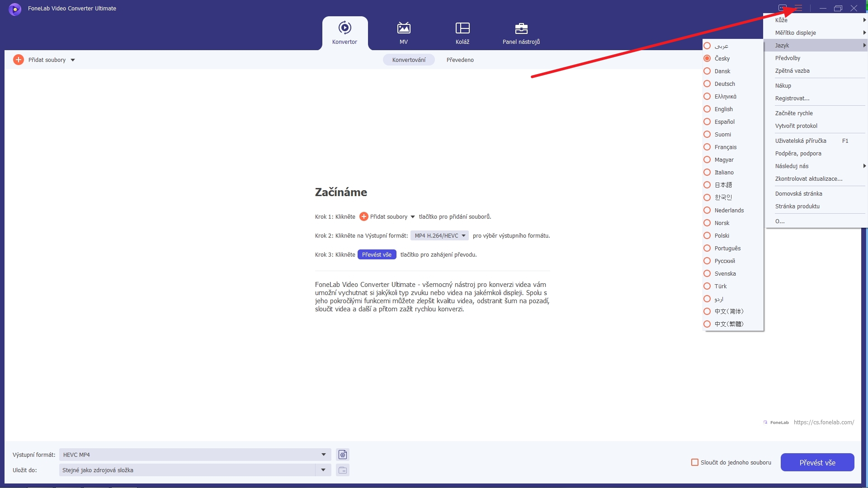Image resolution: width=868 pixels, height=488 pixels.
Task: Select Dansk language option
Action: pos(733,71)
